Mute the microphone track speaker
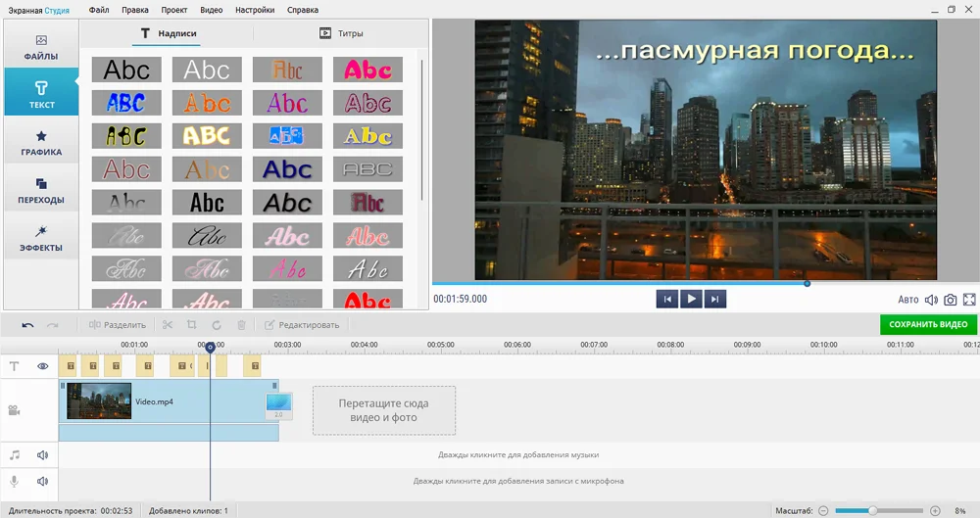Viewport: 980px width, 518px height. [x=42, y=481]
